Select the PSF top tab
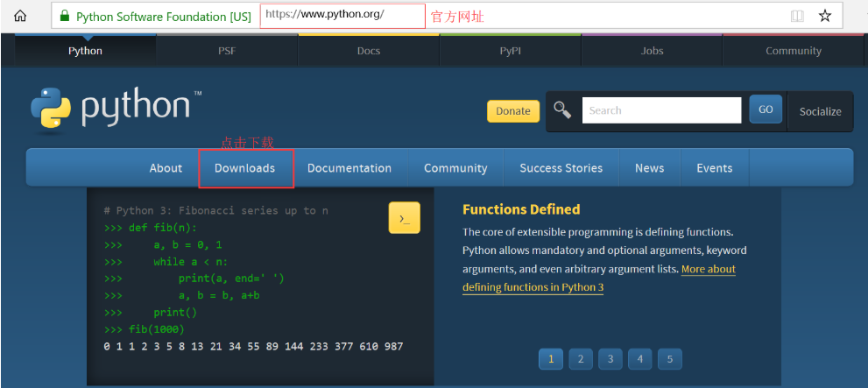868x388 pixels. click(227, 51)
